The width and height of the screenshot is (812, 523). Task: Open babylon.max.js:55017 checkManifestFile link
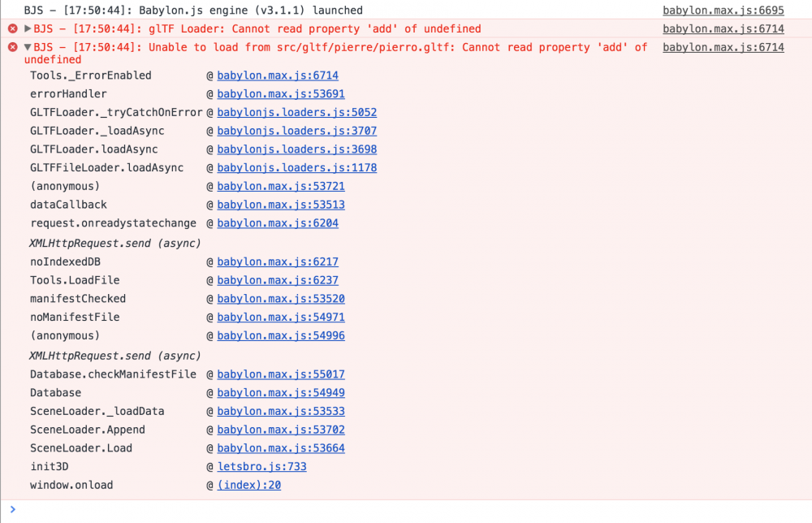coord(281,374)
